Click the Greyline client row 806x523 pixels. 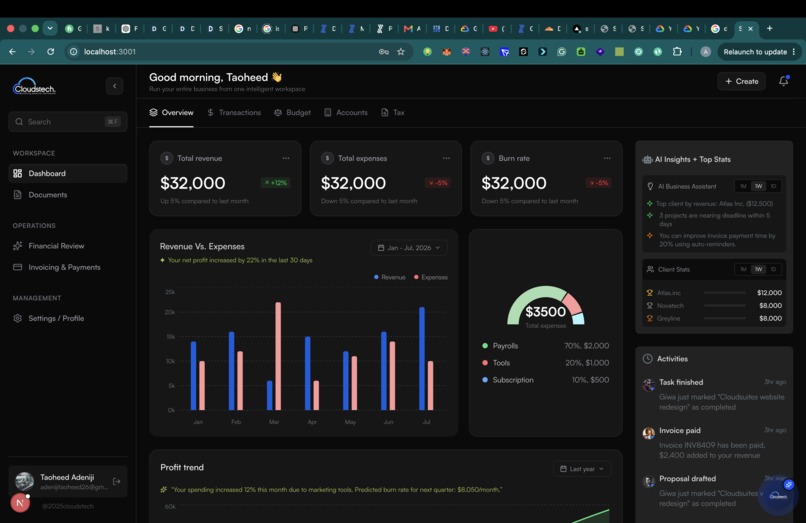pos(714,318)
